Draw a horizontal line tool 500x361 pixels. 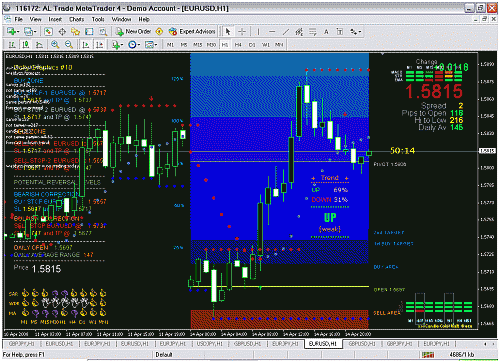[272, 32]
